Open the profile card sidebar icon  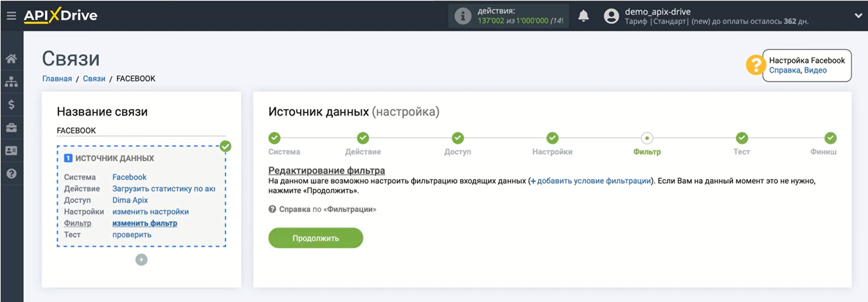tap(11, 150)
